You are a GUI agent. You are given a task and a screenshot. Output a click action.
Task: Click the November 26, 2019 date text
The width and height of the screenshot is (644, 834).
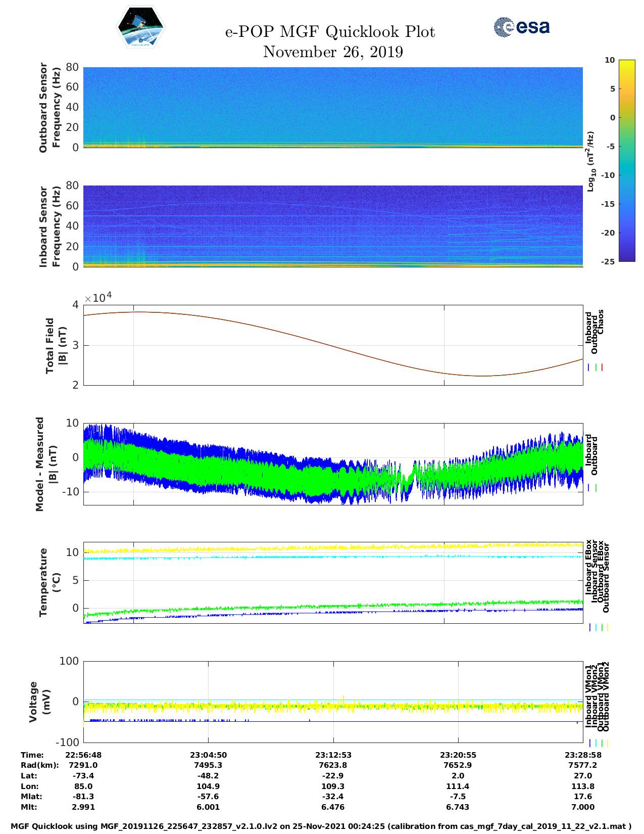click(x=333, y=52)
